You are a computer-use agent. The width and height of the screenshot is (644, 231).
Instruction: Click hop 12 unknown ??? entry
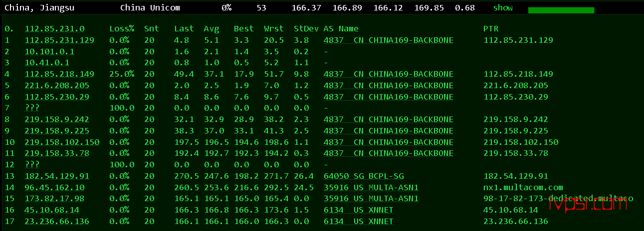point(32,164)
